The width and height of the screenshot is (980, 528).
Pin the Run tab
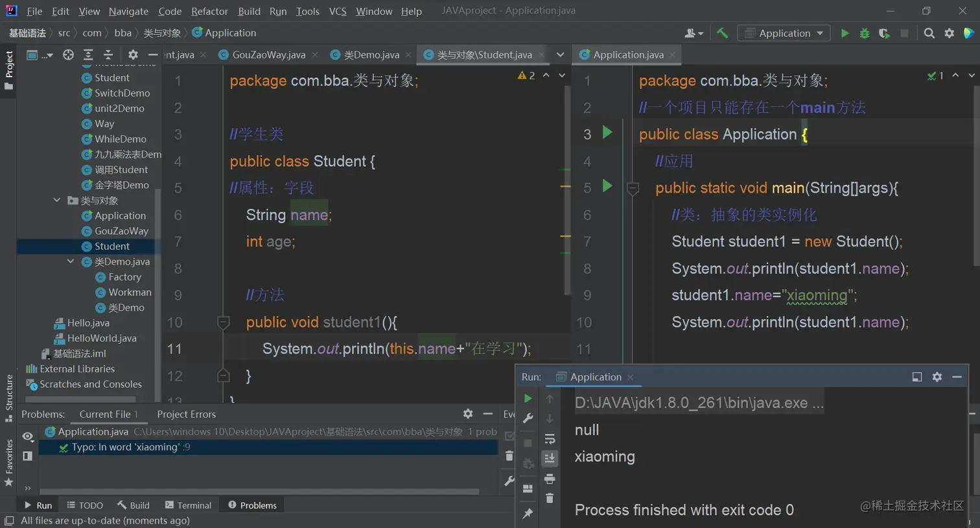pos(528,514)
